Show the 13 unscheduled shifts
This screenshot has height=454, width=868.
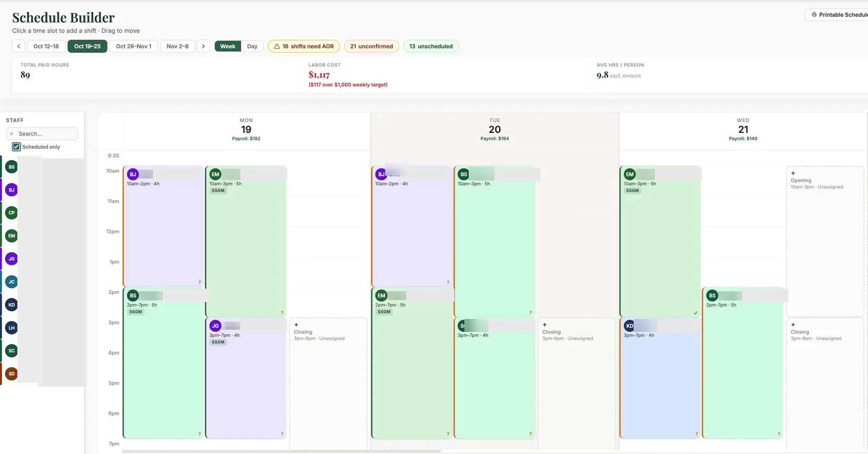click(431, 46)
